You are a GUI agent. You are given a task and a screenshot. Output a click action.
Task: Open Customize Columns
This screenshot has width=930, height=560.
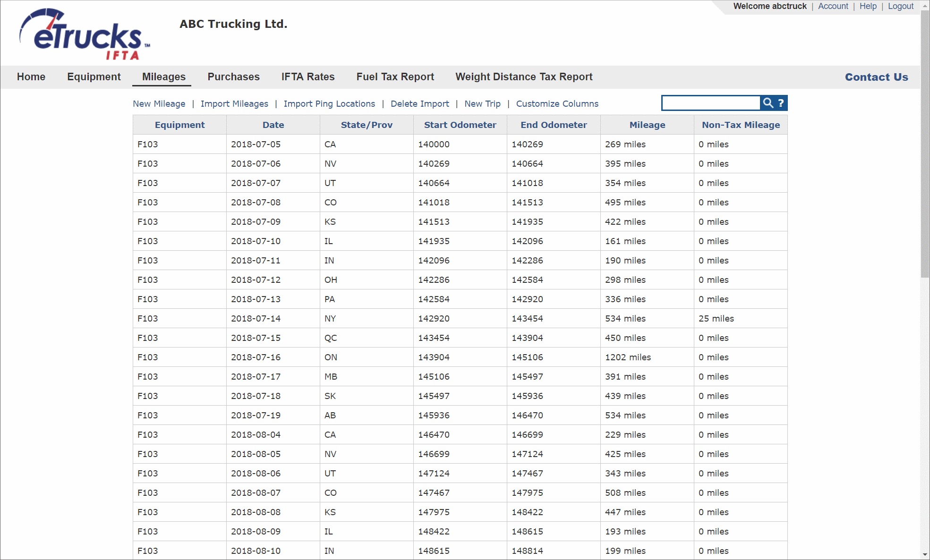pyautogui.click(x=557, y=104)
